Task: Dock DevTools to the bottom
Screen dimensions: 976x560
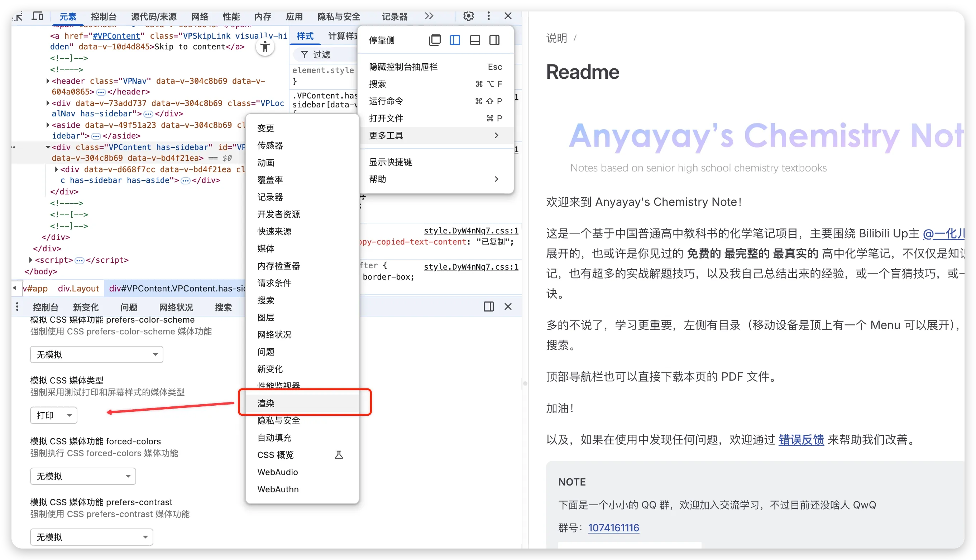Action: point(475,40)
